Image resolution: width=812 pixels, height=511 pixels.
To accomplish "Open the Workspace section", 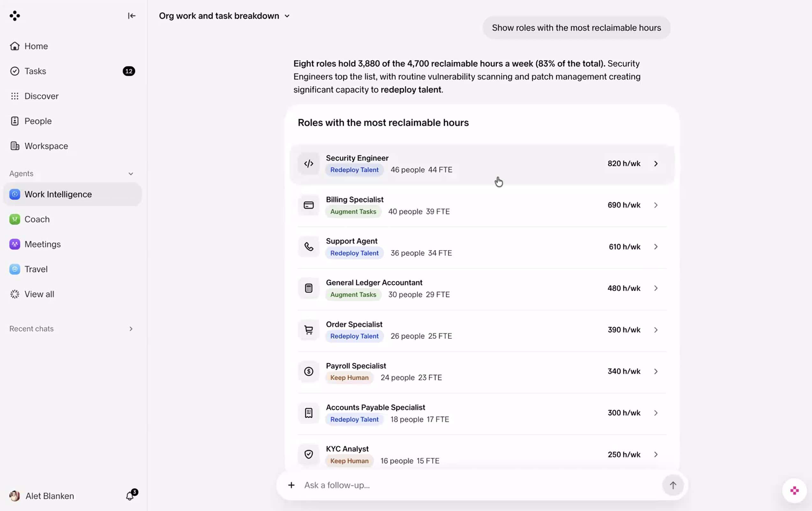I will point(72,146).
